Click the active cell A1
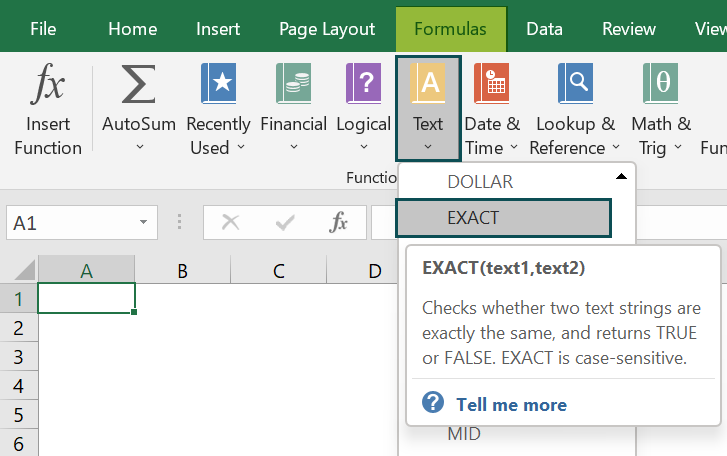727x456 pixels. [x=86, y=298]
